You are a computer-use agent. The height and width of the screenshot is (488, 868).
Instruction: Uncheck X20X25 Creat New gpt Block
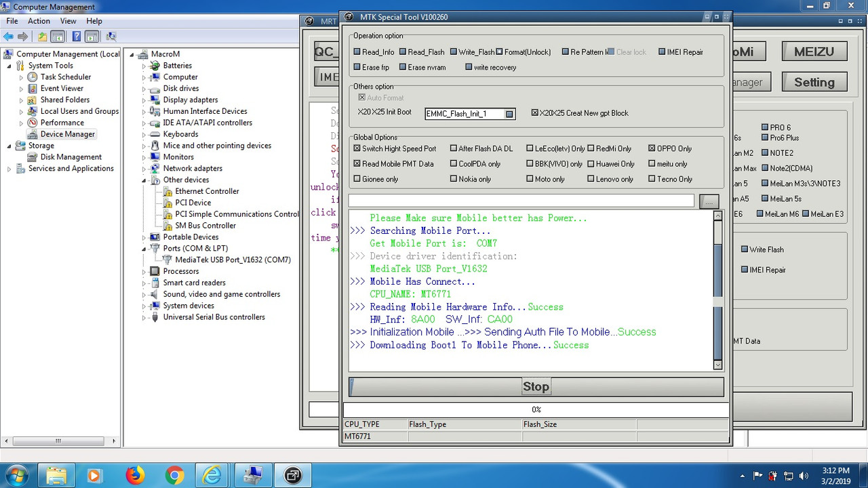[x=534, y=113]
